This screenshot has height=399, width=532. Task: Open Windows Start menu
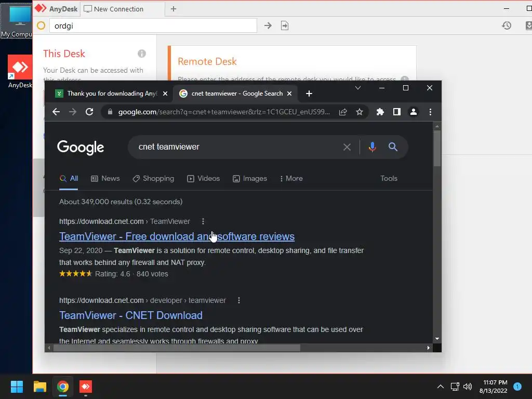pyautogui.click(x=17, y=387)
